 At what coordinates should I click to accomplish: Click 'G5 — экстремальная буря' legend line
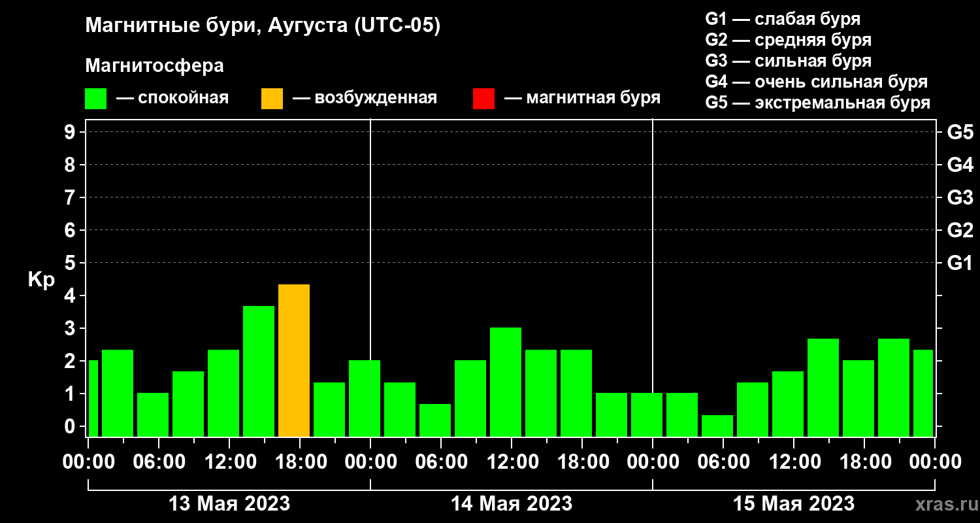[x=817, y=103]
